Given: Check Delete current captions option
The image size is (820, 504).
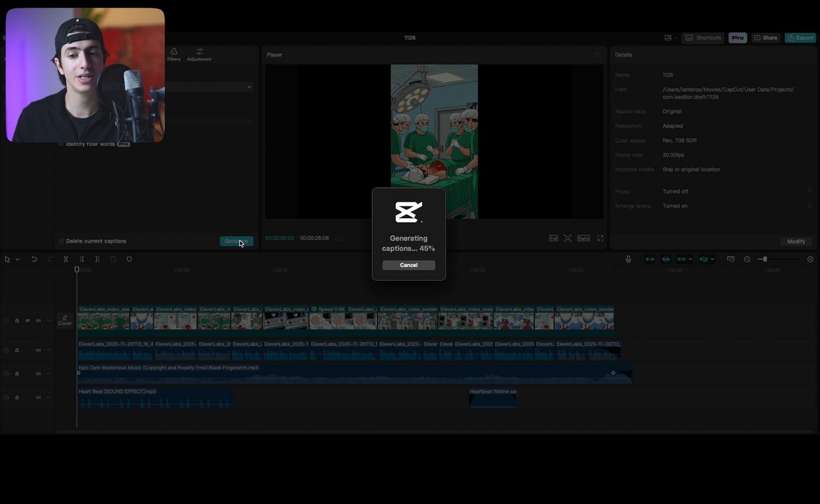Looking at the screenshot, I should tap(61, 241).
